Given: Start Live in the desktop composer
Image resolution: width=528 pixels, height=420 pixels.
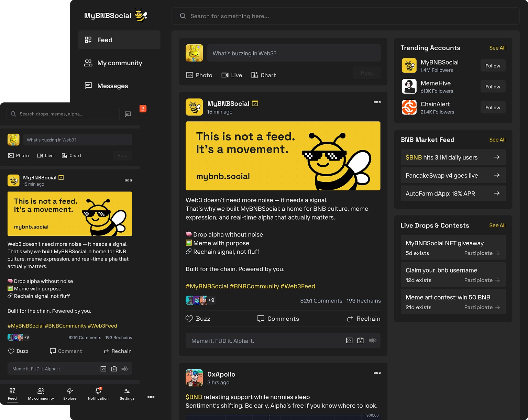Looking at the screenshot, I should pos(232,75).
